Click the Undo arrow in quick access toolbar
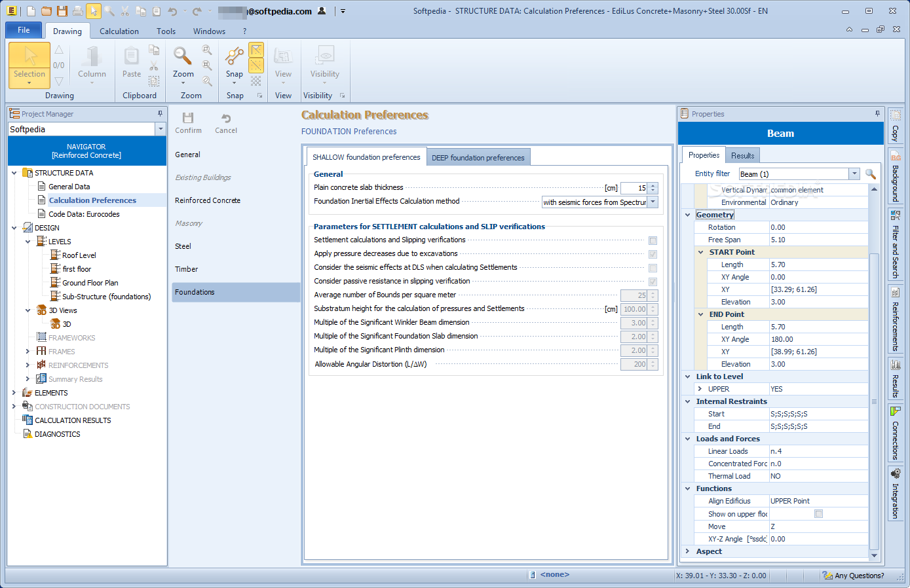Image resolution: width=910 pixels, height=588 pixels. [x=172, y=11]
